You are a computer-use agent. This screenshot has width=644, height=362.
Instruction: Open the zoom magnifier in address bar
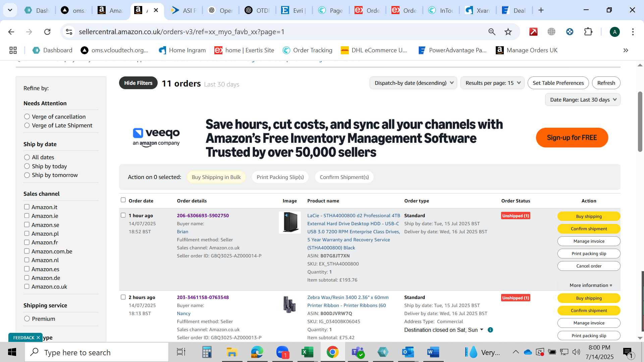click(x=492, y=32)
